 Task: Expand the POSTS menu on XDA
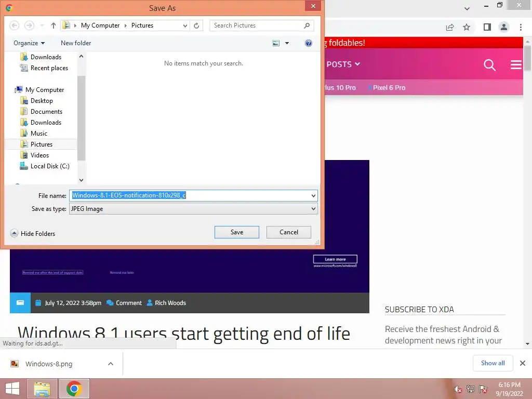[343, 64]
